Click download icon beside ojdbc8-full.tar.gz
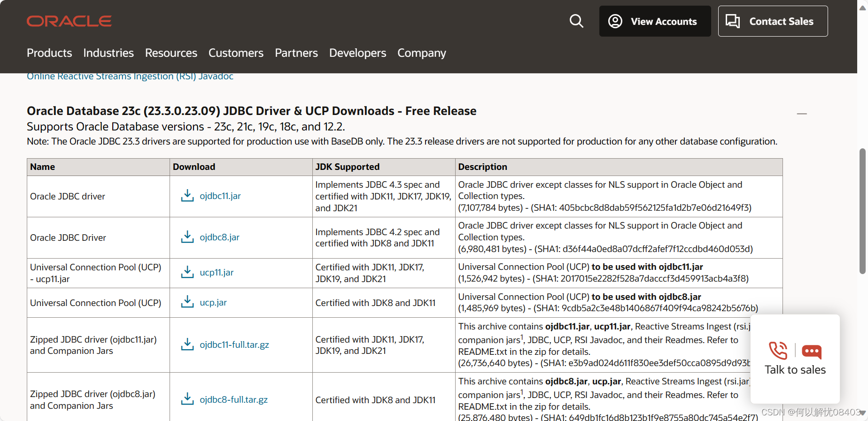The height and width of the screenshot is (421, 868). click(x=187, y=399)
